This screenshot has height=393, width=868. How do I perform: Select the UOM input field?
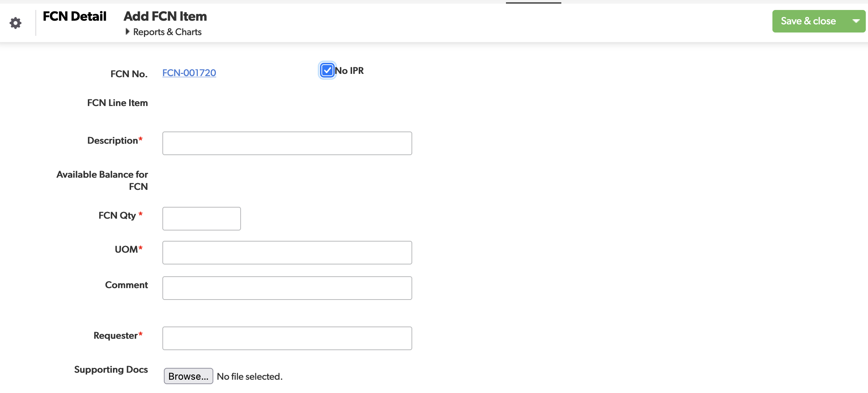[x=287, y=253]
